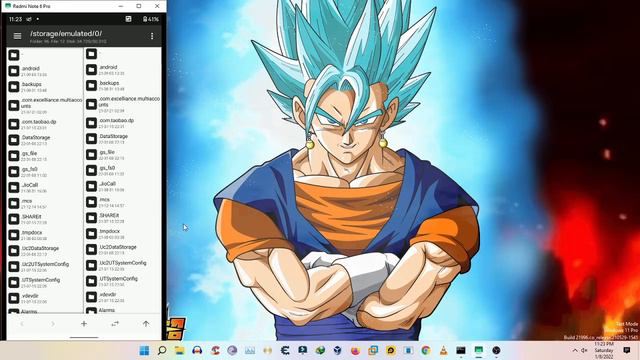Tap the up arrow to go to parent folder
This screenshot has width=640, height=360.
pyautogui.click(x=146, y=324)
